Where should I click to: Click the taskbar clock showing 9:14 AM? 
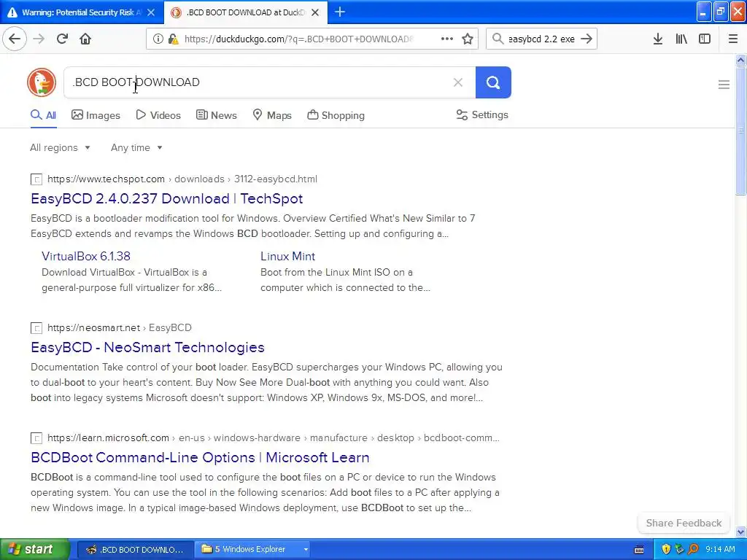(720, 550)
